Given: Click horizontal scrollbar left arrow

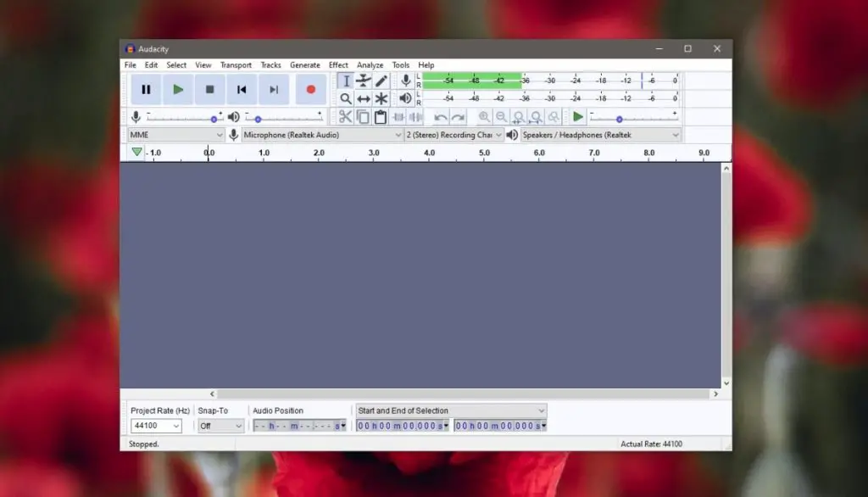Looking at the screenshot, I should [x=212, y=394].
